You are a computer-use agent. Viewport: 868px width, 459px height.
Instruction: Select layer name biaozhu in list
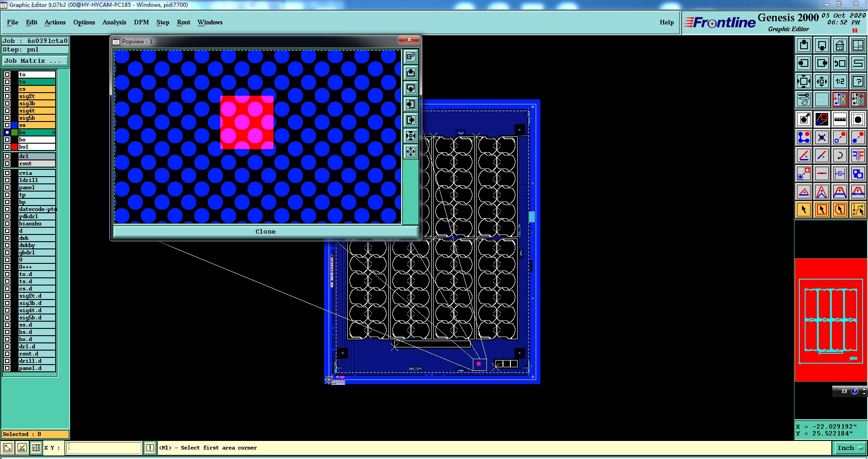coord(37,224)
